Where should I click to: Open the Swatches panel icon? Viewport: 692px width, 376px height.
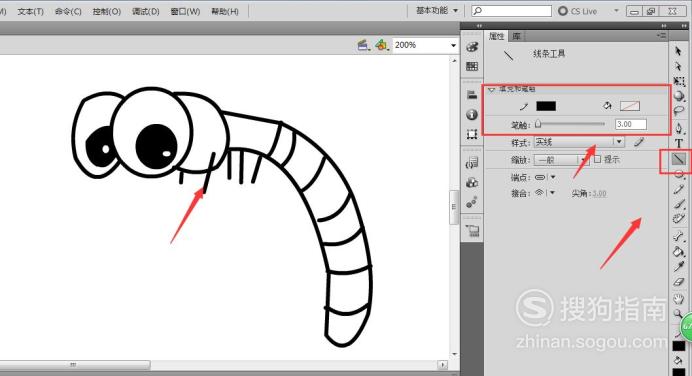(x=472, y=66)
